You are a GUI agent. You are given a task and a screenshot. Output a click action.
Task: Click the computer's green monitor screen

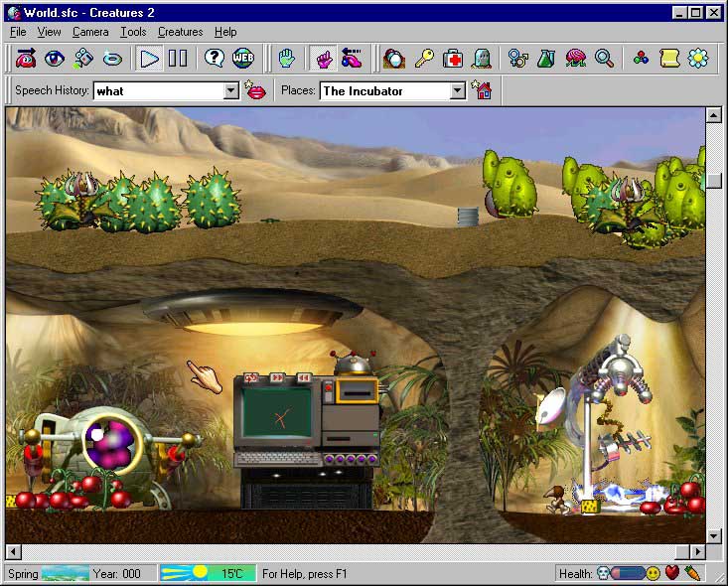(277, 413)
